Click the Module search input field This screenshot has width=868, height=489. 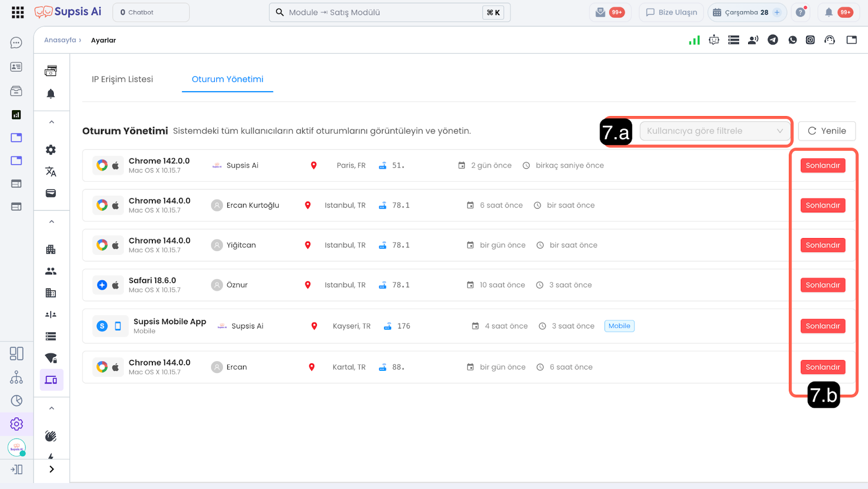pos(380,12)
